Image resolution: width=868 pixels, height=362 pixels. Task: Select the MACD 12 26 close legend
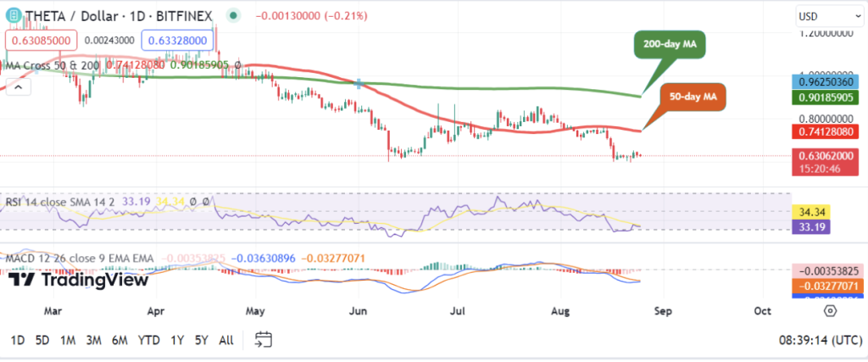pyautogui.click(x=81, y=258)
